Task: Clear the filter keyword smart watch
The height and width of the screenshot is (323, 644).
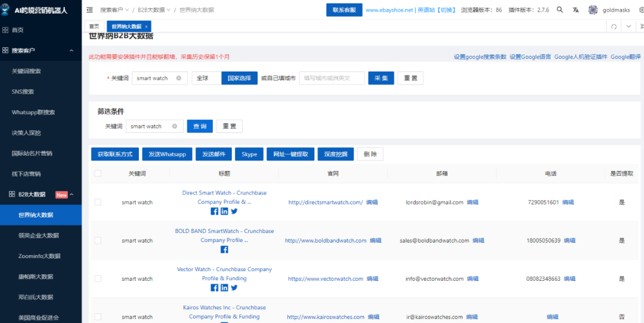Action: pos(175,126)
